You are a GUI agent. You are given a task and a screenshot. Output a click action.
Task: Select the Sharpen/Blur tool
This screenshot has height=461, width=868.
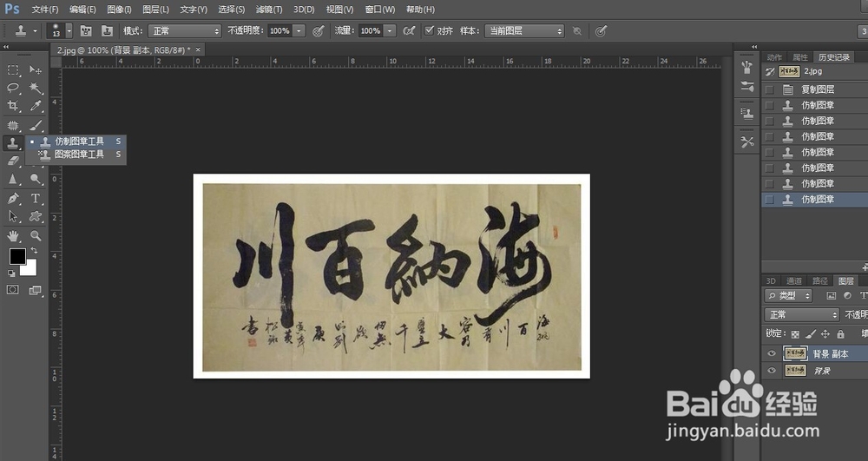pos(13,180)
